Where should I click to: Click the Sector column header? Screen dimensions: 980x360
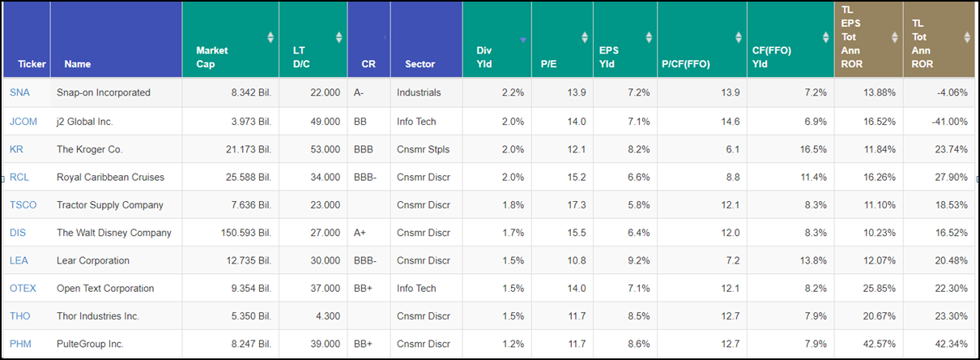point(420,64)
